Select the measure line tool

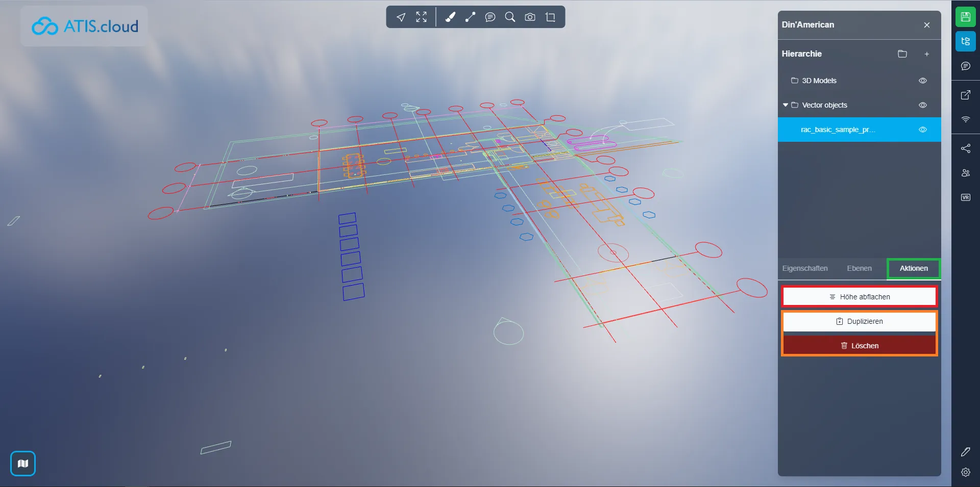point(470,17)
